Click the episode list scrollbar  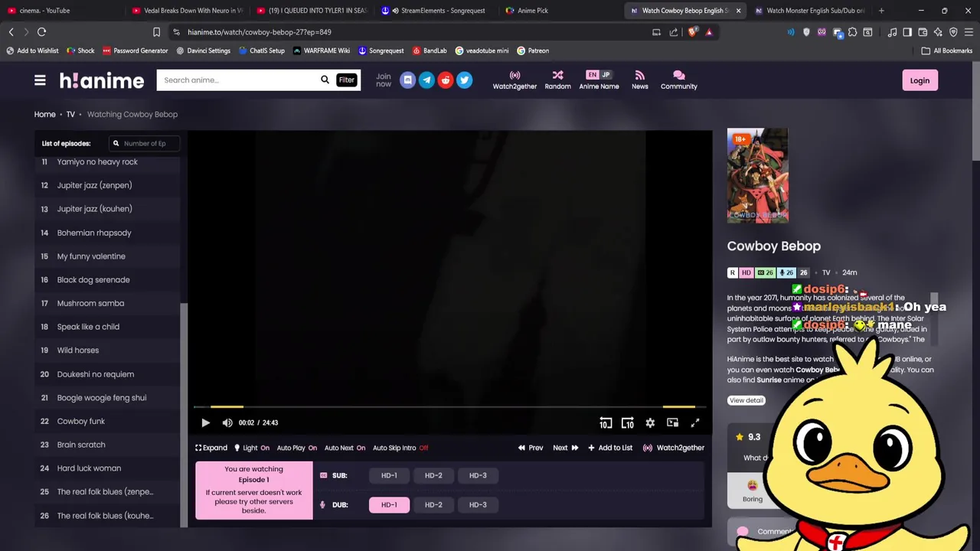(184, 414)
